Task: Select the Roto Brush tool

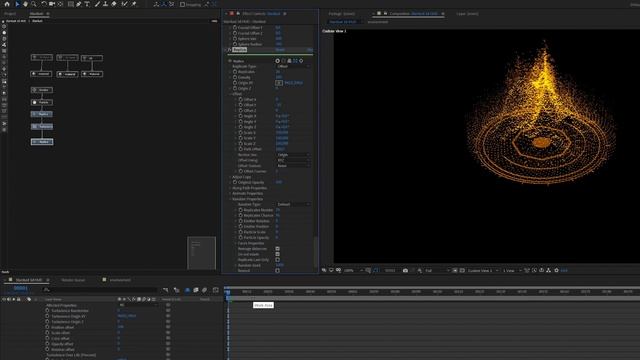Action: pos(124,4)
